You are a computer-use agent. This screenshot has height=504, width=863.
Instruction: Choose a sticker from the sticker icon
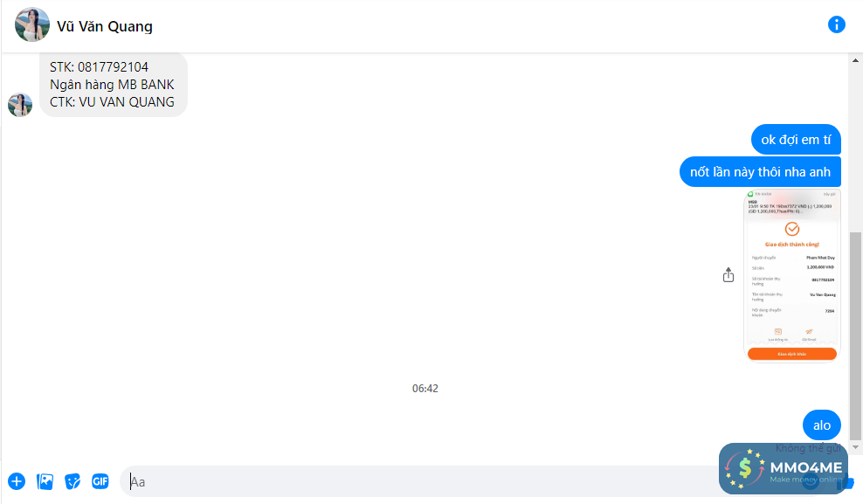72,481
